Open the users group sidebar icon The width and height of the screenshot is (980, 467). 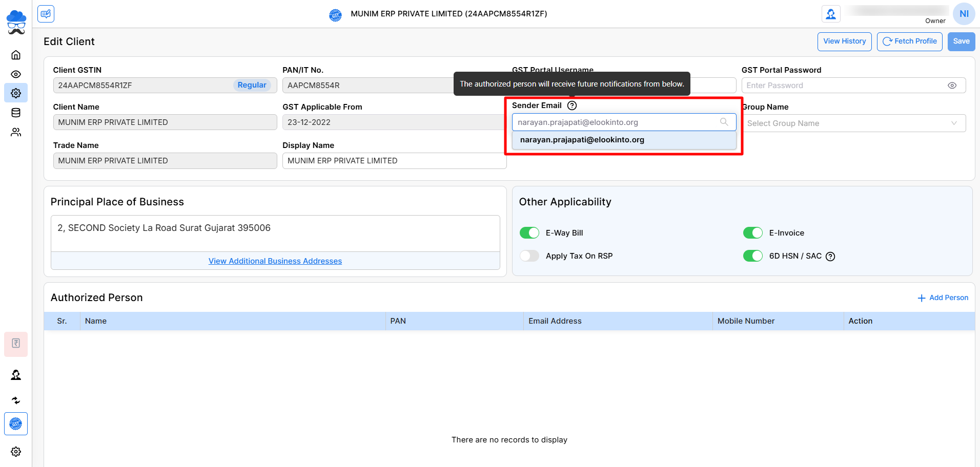pyautogui.click(x=16, y=132)
